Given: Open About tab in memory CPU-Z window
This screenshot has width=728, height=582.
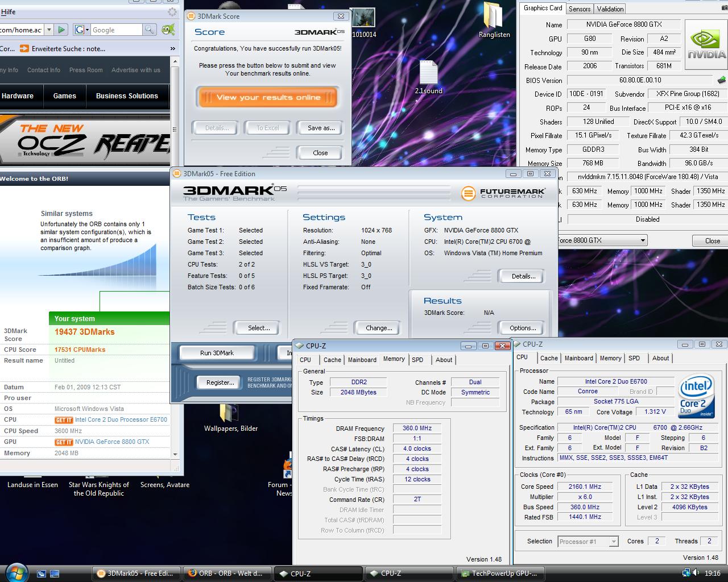Looking at the screenshot, I should (x=444, y=360).
